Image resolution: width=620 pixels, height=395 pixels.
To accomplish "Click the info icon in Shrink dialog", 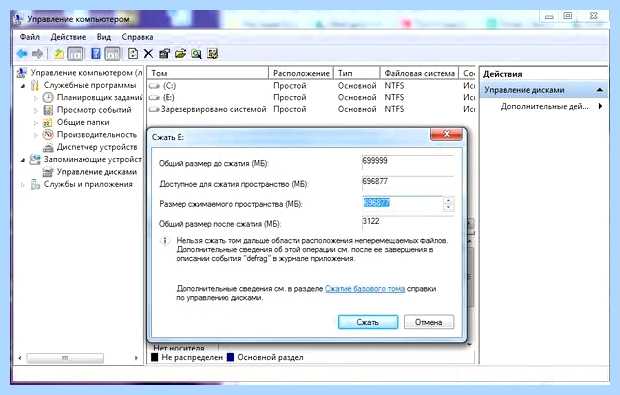I will (x=165, y=241).
